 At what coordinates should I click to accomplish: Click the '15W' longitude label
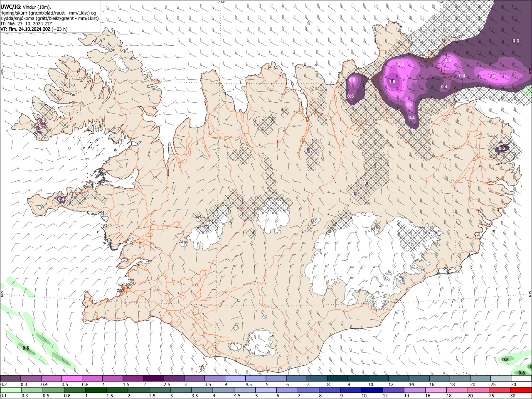440,2
